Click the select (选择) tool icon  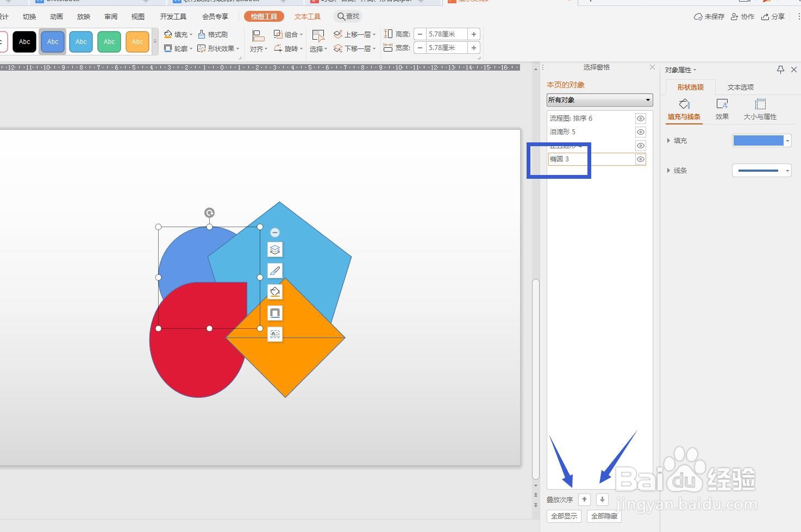tap(318, 36)
